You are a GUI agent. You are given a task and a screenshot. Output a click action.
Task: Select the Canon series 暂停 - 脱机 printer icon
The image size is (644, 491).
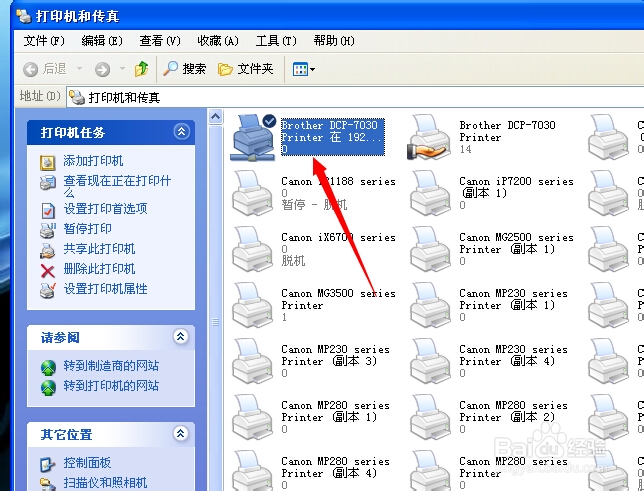[253, 193]
